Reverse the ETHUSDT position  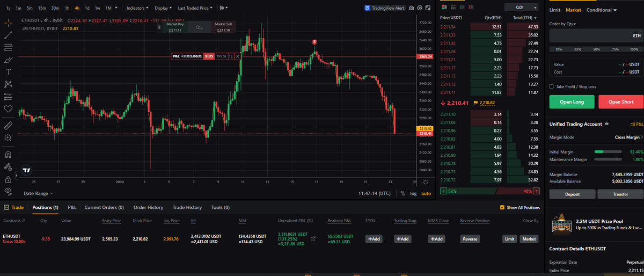click(x=470, y=238)
